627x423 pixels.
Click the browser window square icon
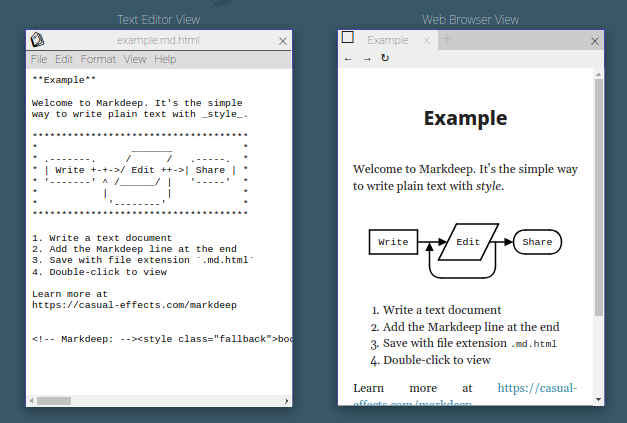pyautogui.click(x=348, y=37)
